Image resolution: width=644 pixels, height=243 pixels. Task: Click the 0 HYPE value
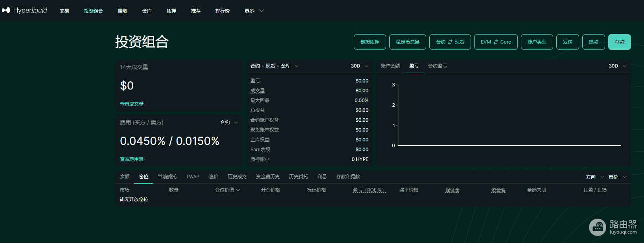(x=360, y=159)
